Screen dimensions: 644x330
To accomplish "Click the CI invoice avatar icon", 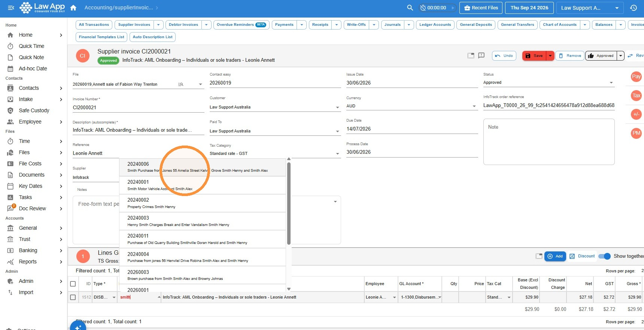I will coord(83,56).
